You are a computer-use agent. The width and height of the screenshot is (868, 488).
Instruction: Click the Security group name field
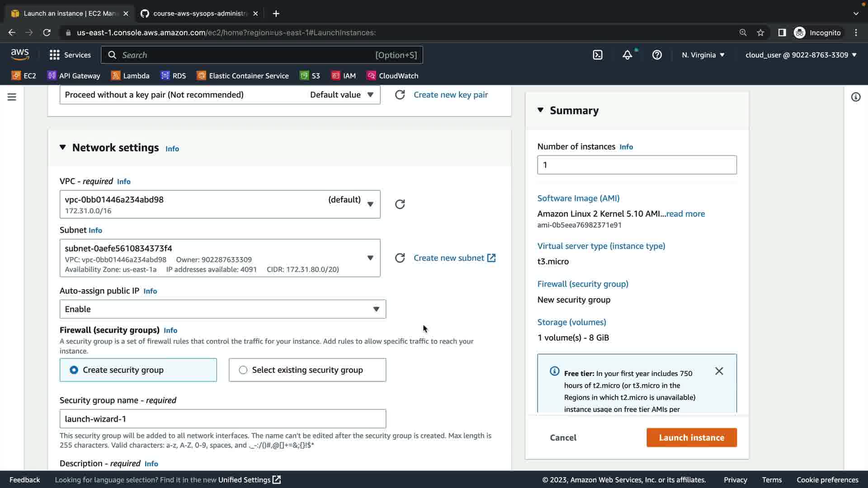pyautogui.click(x=222, y=419)
